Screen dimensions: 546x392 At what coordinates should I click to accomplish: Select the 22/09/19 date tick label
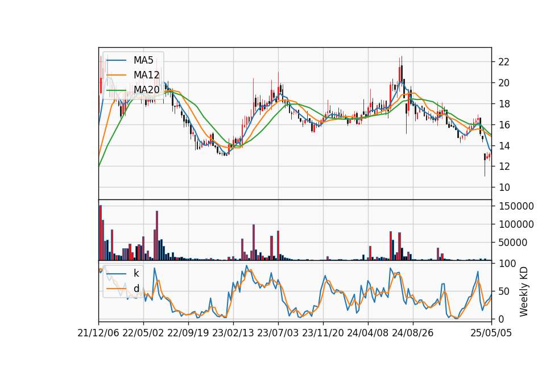(188, 333)
